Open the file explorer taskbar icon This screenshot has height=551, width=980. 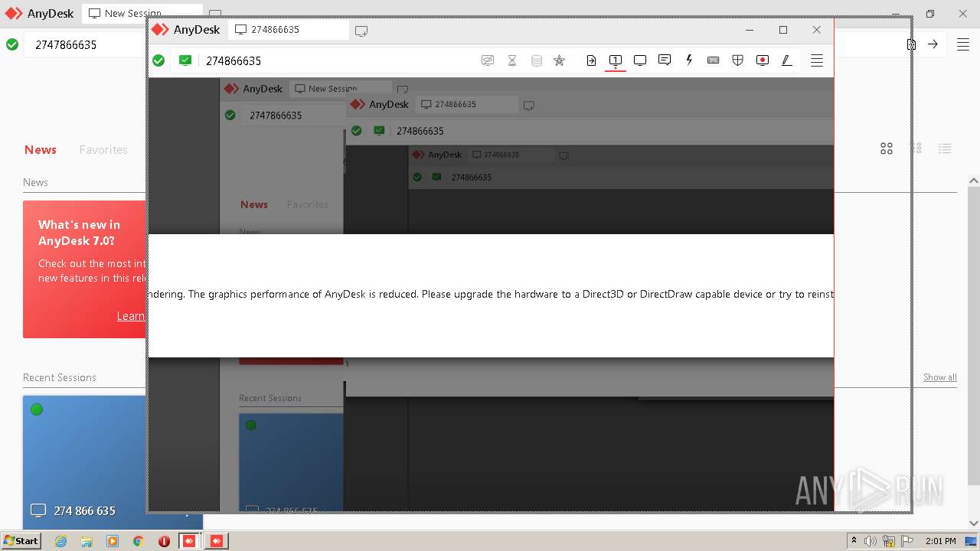click(x=87, y=541)
